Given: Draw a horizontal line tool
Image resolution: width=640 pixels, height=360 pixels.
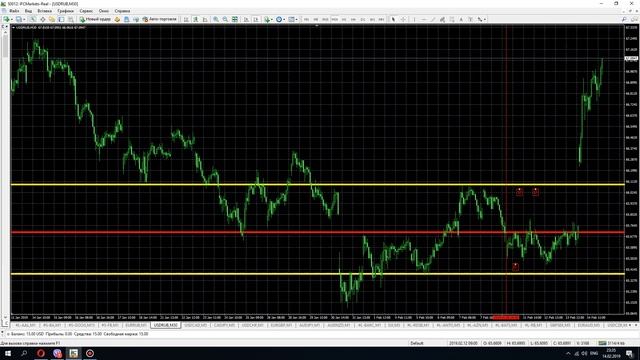Looking at the screenshot, I should [x=424, y=19].
